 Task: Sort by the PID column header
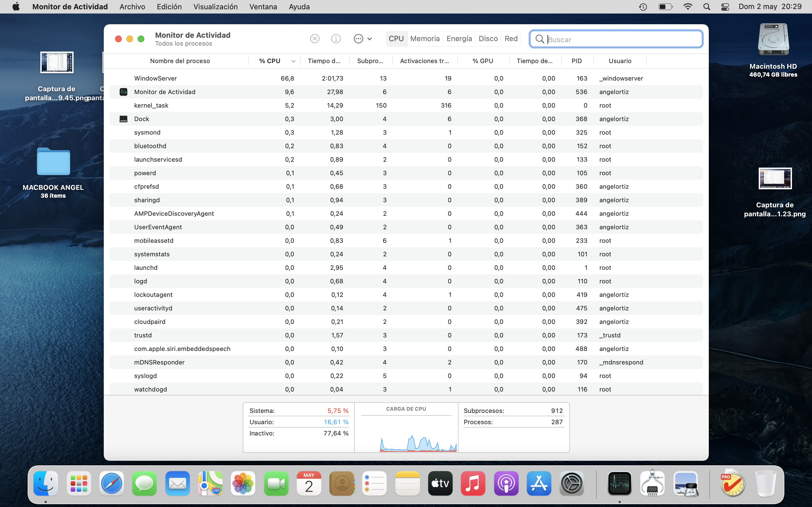(577, 61)
